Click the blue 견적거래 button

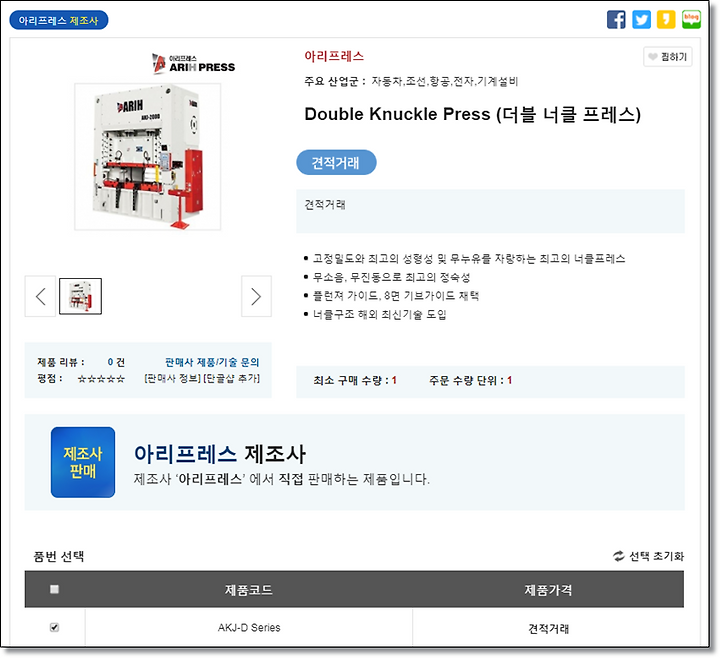[x=336, y=163]
